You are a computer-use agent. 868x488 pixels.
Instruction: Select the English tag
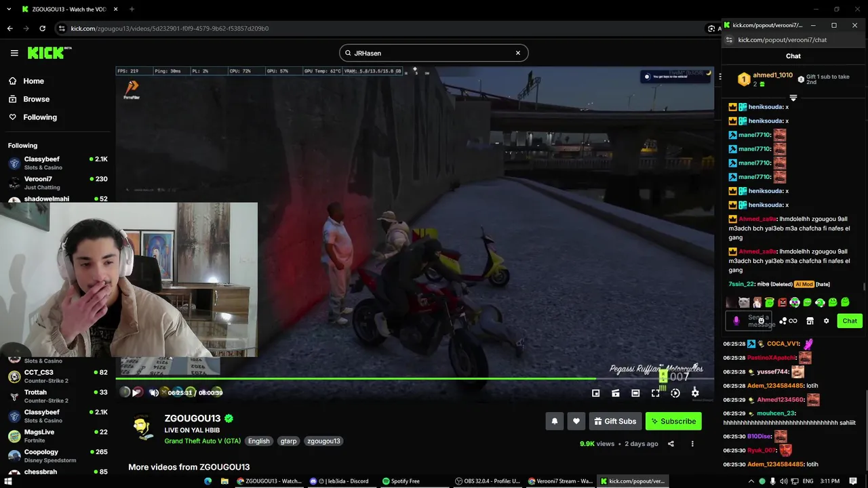point(258,441)
